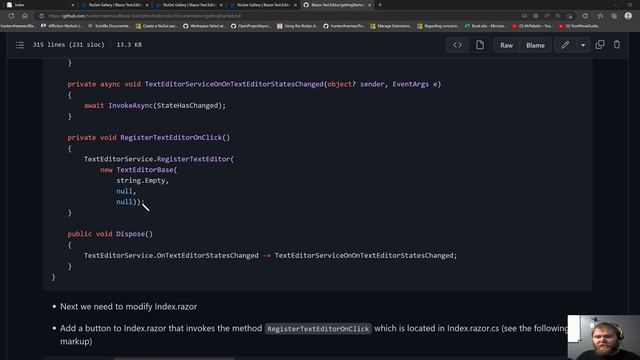
Task: Open browser collections icon near profile
Action: [x=614, y=16]
